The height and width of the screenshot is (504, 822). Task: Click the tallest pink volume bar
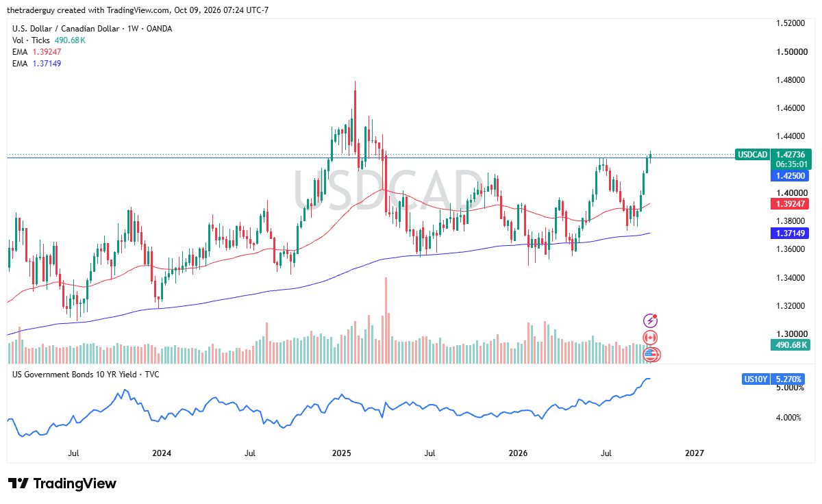(x=386, y=320)
